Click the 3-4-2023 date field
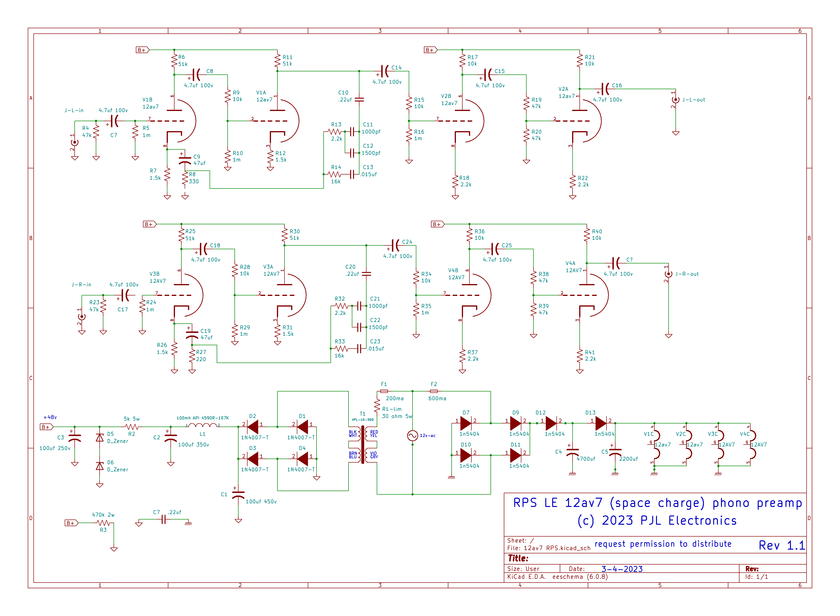 click(x=621, y=569)
